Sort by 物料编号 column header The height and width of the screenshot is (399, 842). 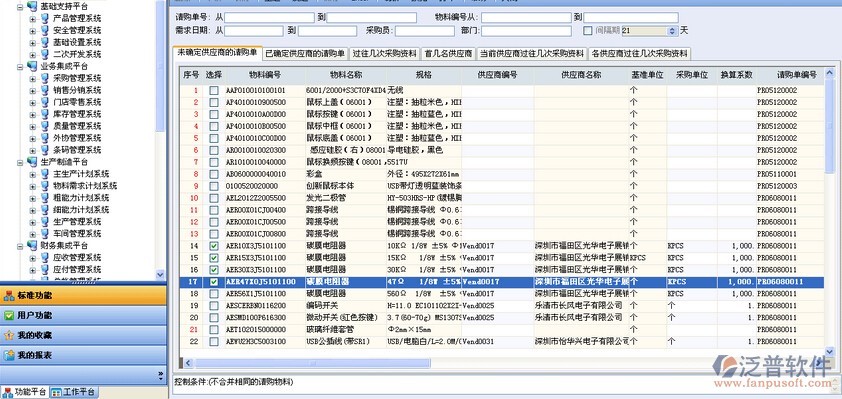coord(265,75)
